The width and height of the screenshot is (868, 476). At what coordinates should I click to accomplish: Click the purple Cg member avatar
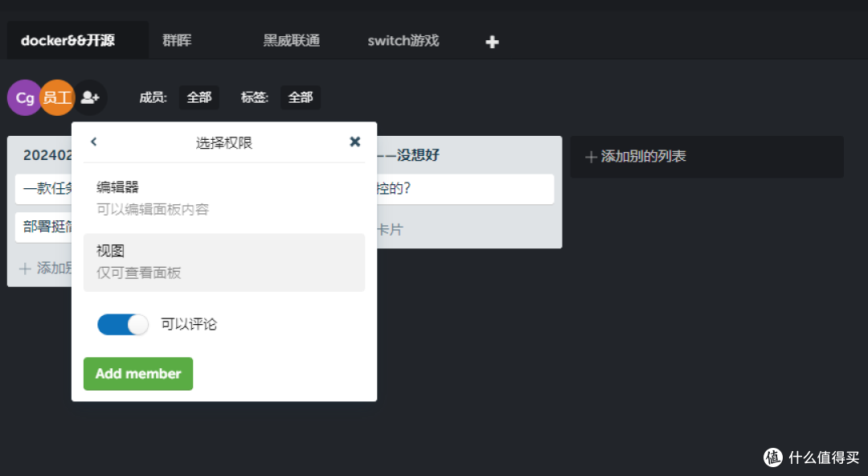[x=23, y=97]
